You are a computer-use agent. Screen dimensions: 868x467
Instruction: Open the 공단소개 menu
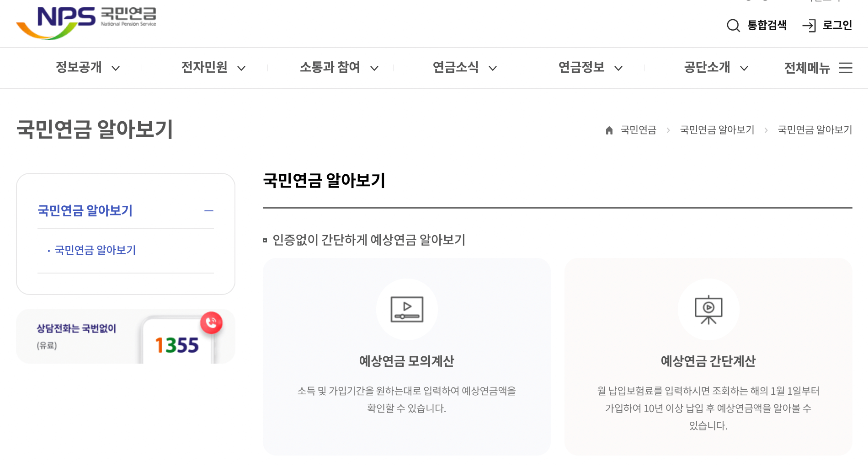[x=707, y=68]
